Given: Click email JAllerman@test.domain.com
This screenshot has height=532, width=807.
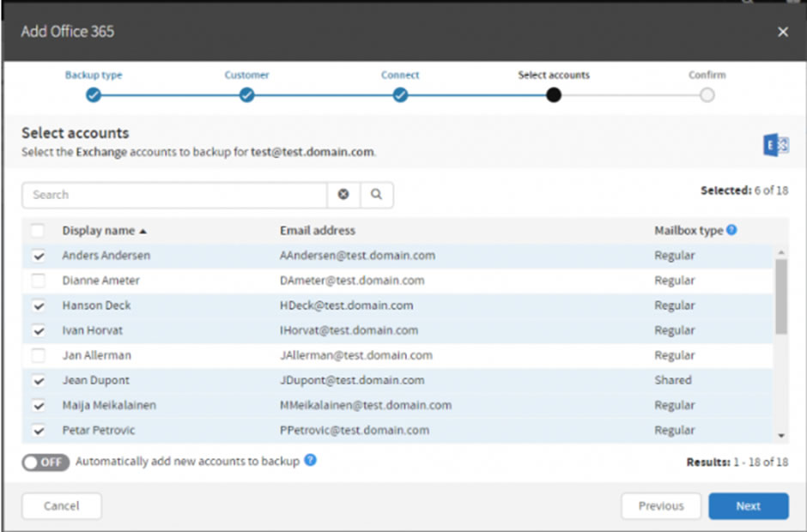Looking at the screenshot, I should [356, 355].
